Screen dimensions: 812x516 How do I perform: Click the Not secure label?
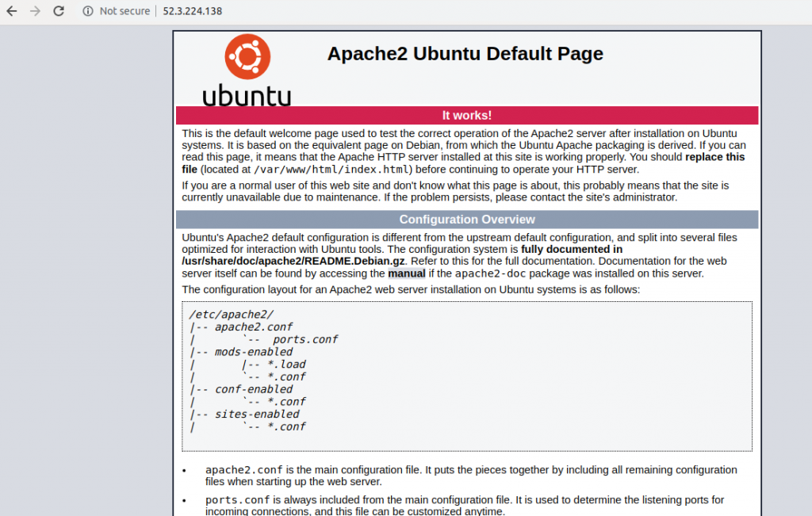(124, 11)
